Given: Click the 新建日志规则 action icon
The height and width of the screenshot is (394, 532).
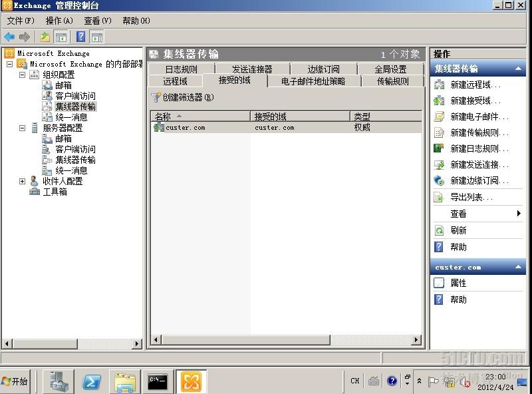Looking at the screenshot, I should click(439, 148).
